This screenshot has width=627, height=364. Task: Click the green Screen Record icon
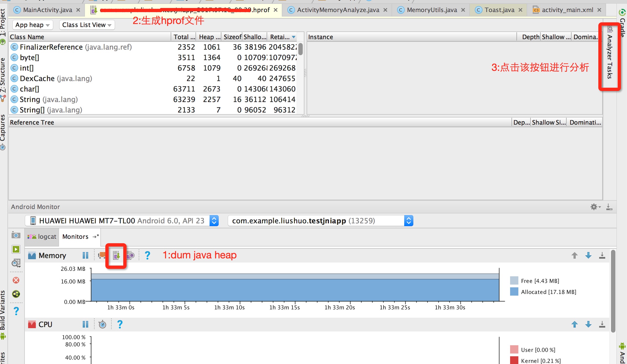pos(16,249)
